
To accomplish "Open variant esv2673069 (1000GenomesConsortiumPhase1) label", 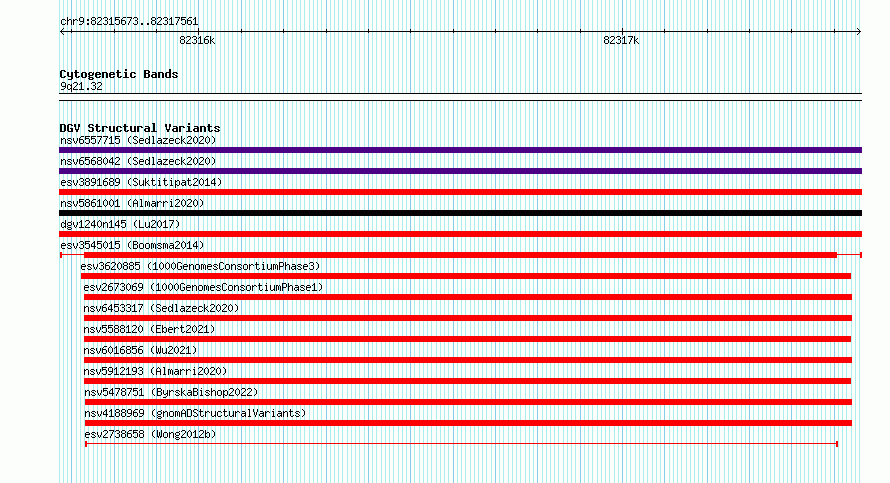I will point(203,287).
